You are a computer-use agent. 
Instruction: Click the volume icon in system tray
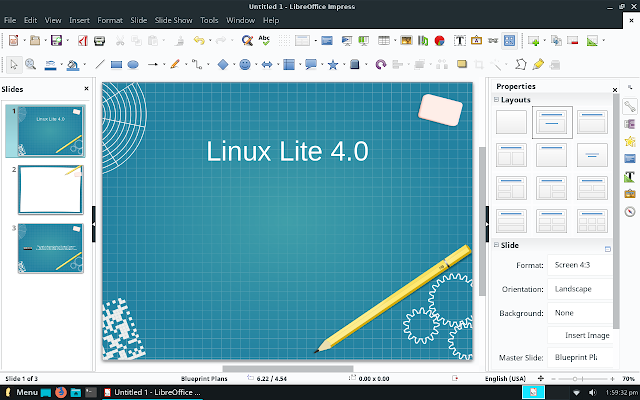(x=593, y=393)
